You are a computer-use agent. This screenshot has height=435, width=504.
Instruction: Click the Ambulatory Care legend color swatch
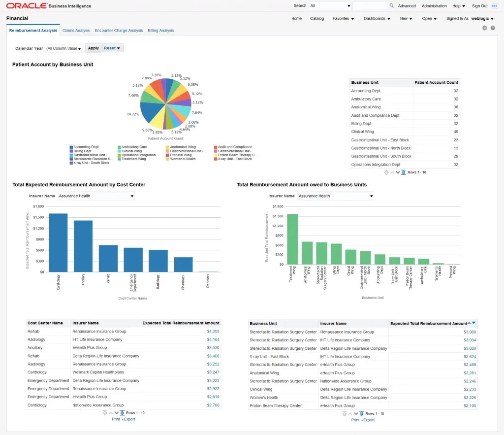coord(119,147)
